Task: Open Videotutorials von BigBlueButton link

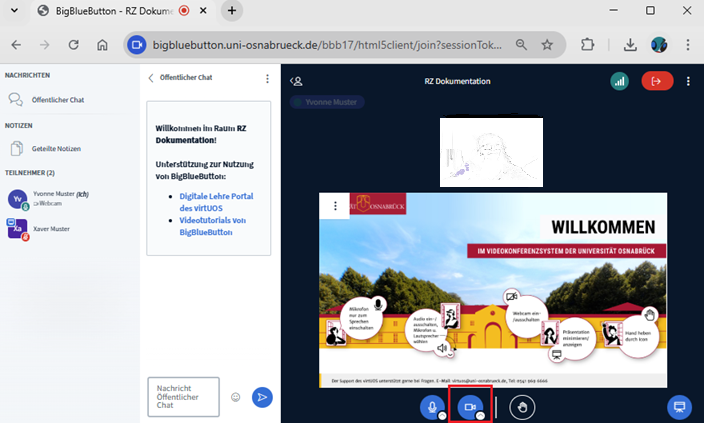Action: point(212,226)
